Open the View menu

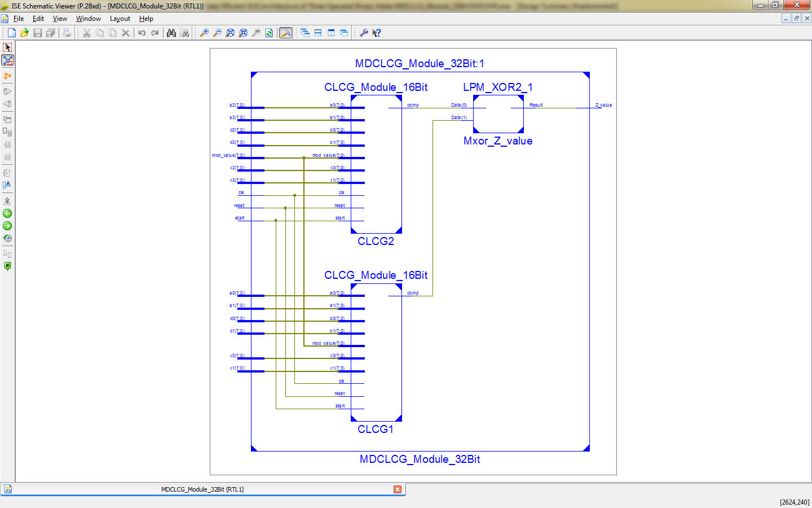click(x=60, y=19)
